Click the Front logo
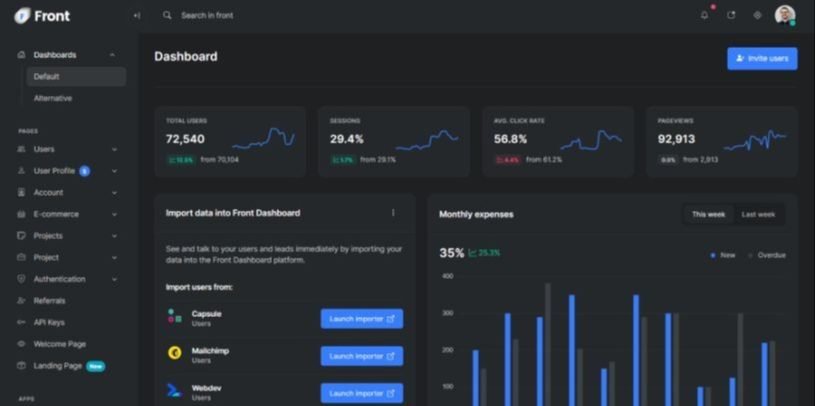Screen dimensions: 815x406 [x=42, y=16]
